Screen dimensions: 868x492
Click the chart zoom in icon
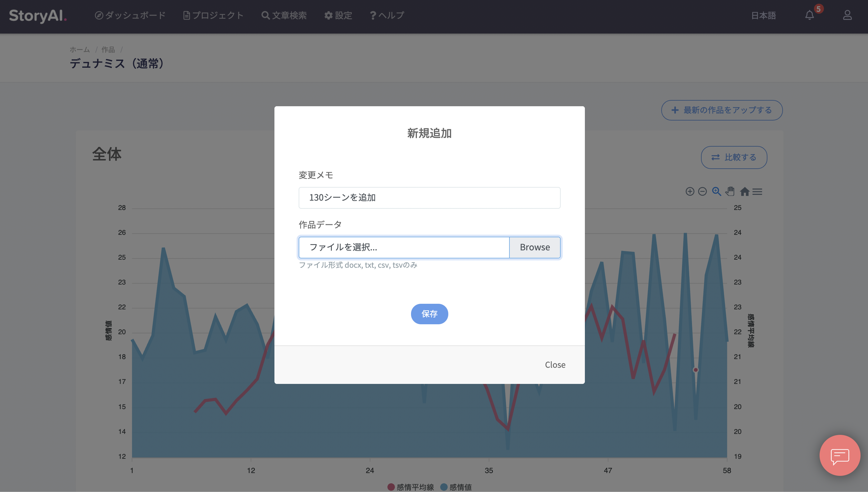(690, 192)
